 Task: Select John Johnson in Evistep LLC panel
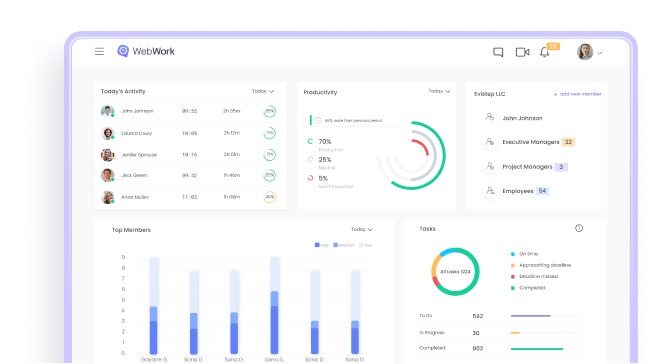(522, 118)
